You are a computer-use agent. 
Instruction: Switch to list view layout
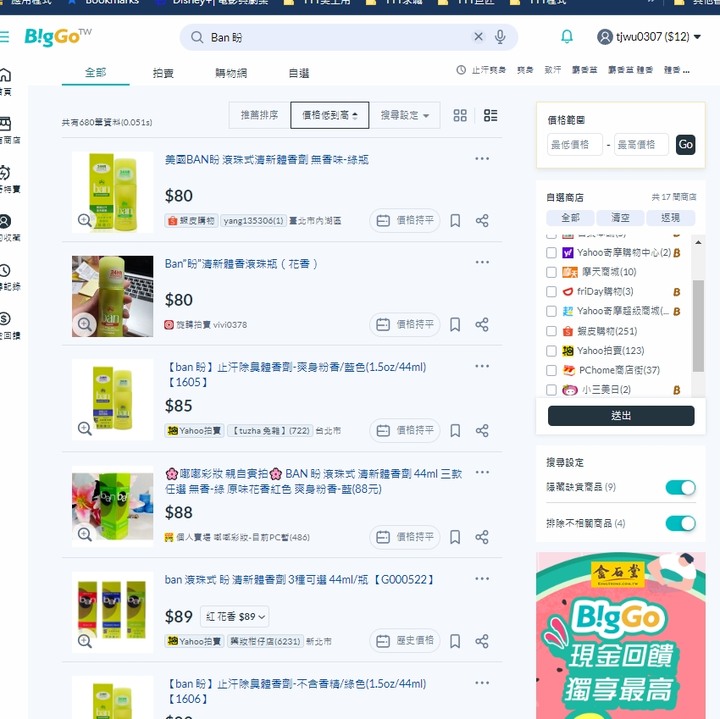click(490, 115)
